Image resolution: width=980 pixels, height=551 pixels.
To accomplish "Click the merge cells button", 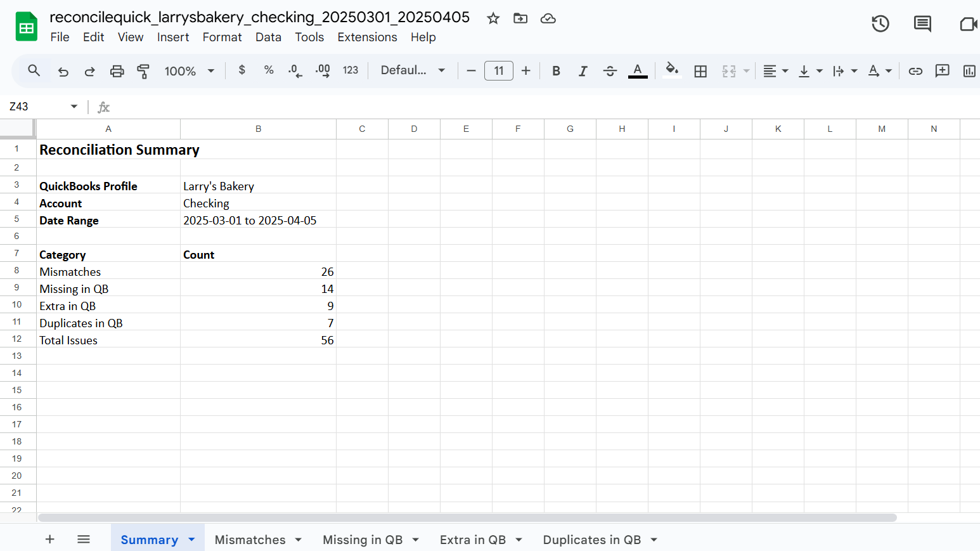I will coord(729,71).
